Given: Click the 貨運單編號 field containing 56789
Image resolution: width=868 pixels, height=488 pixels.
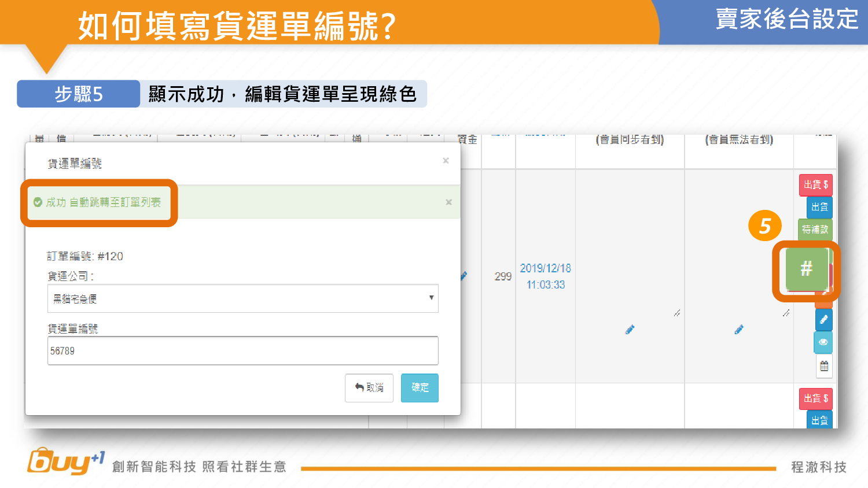Looking at the screenshot, I should click(242, 351).
